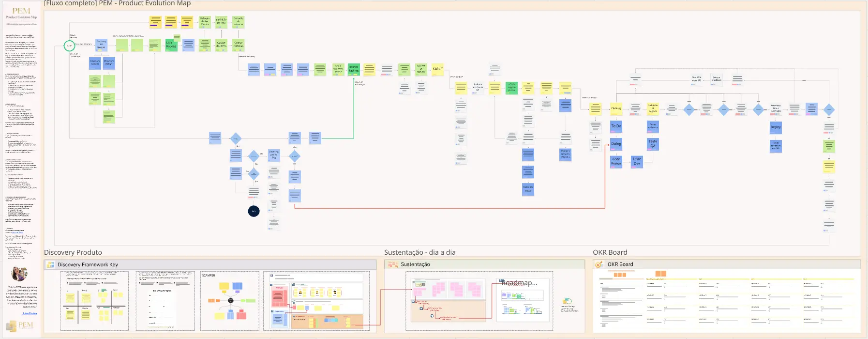Click the green 'Lista Backlog' card
The width and height of the screenshot is (868, 339).
[x=171, y=45]
